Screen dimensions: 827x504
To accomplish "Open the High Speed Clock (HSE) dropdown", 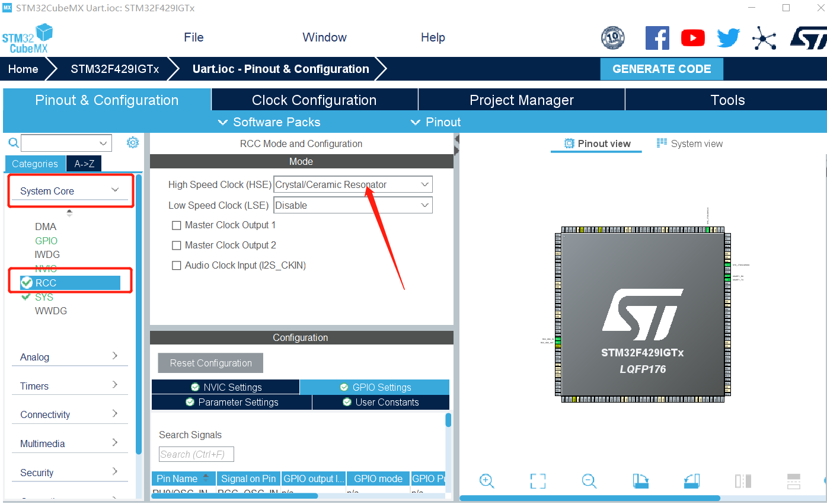I will pos(353,184).
